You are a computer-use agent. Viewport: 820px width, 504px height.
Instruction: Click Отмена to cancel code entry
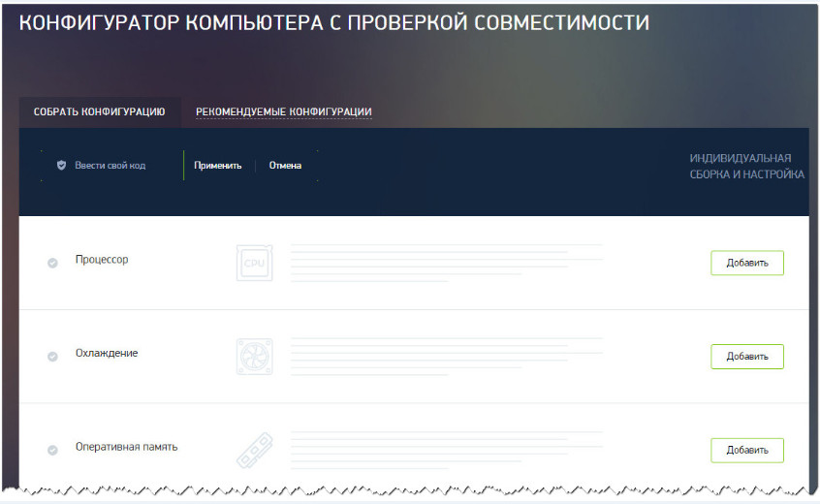pyautogui.click(x=285, y=165)
